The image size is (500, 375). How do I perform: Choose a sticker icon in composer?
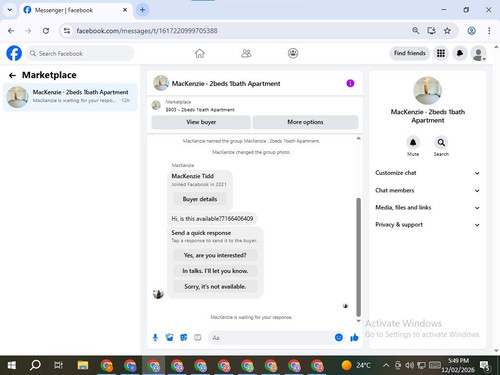[184, 338]
